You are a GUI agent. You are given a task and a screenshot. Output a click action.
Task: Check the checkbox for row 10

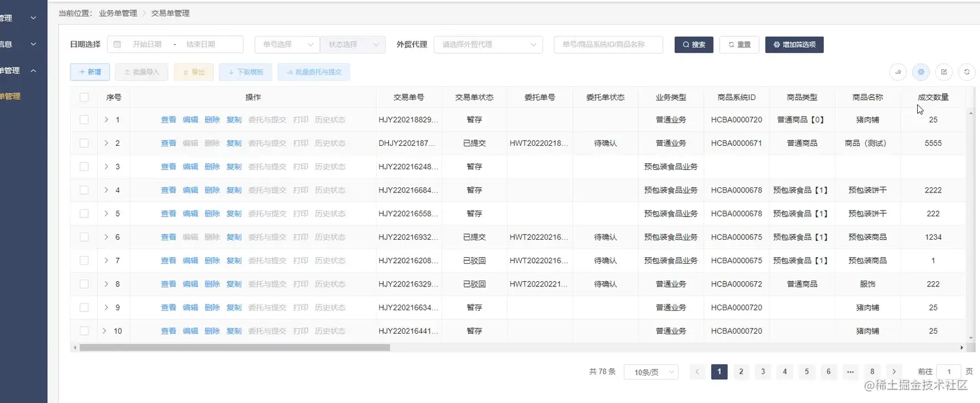tap(84, 330)
